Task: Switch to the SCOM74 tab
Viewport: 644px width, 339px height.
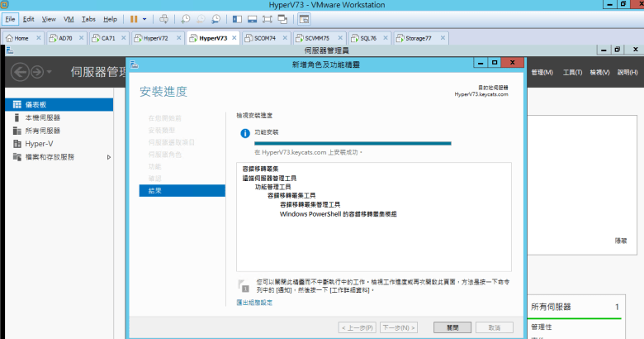Action: (264, 38)
